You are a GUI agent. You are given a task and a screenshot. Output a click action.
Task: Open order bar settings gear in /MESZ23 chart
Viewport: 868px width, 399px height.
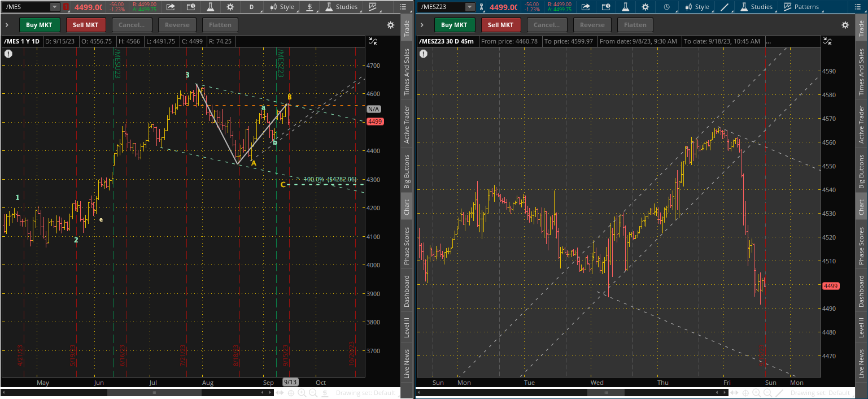(x=845, y=25)
